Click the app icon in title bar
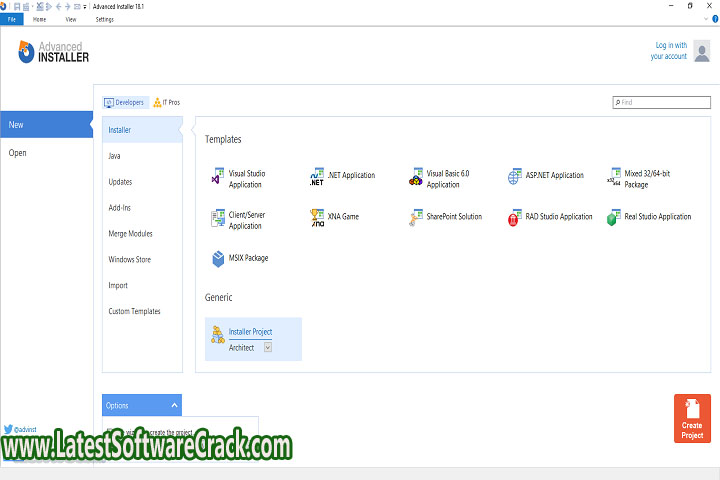This screenshot has width=720, height=480. (3, 6)
